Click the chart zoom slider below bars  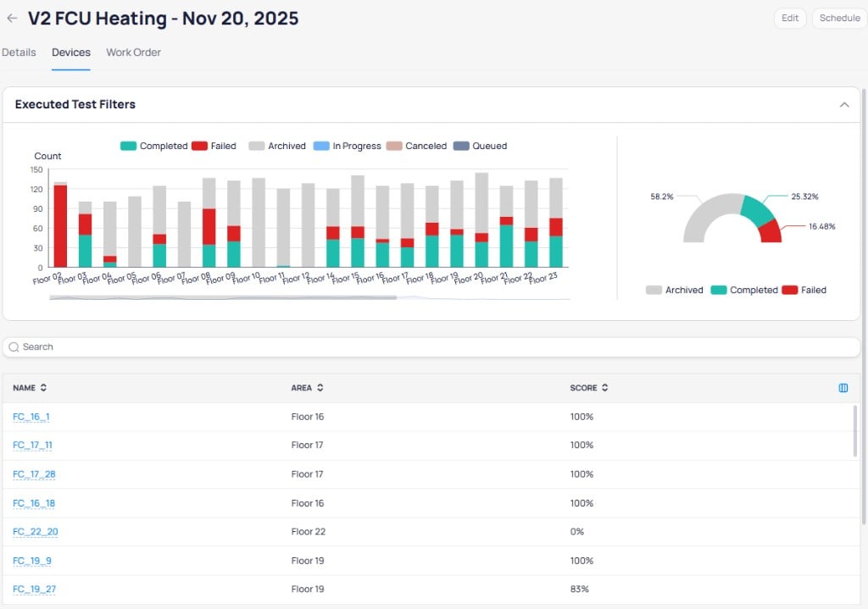pos(223,297)
